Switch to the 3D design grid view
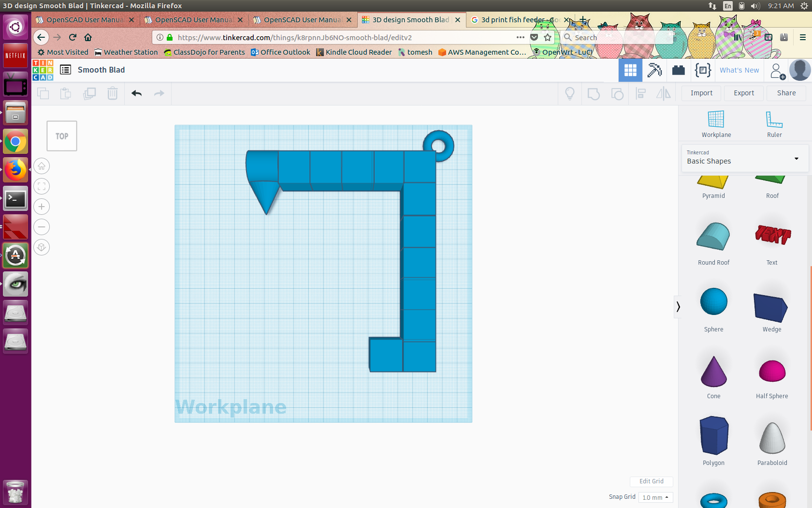The height and width of the screenshot is (508, 812). (x=630, y=70)
